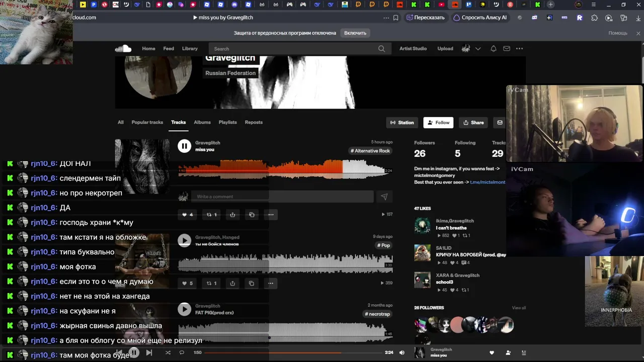Click the 'Включить' protection button
Viewport: 644px width, 362px height.
(355, 33)
